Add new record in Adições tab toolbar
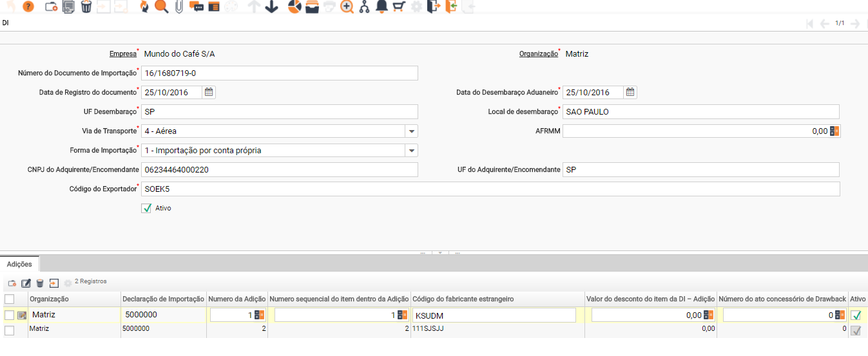The image size is (868, 356). coord(12,283)
